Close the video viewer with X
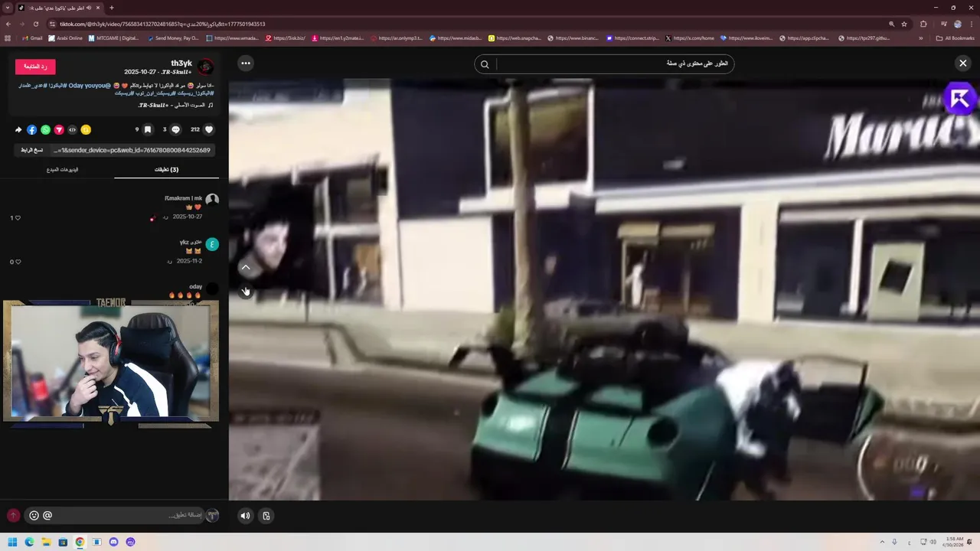 point(962,63)
